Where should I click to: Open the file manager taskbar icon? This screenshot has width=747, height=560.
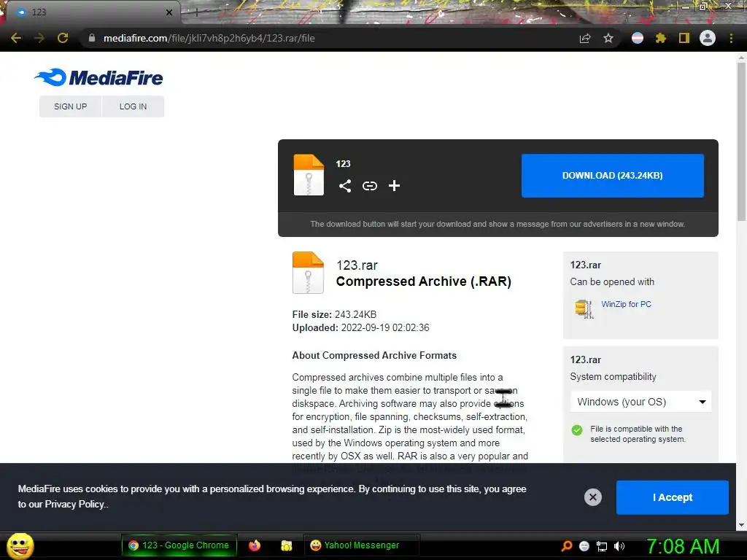[286, 545]
